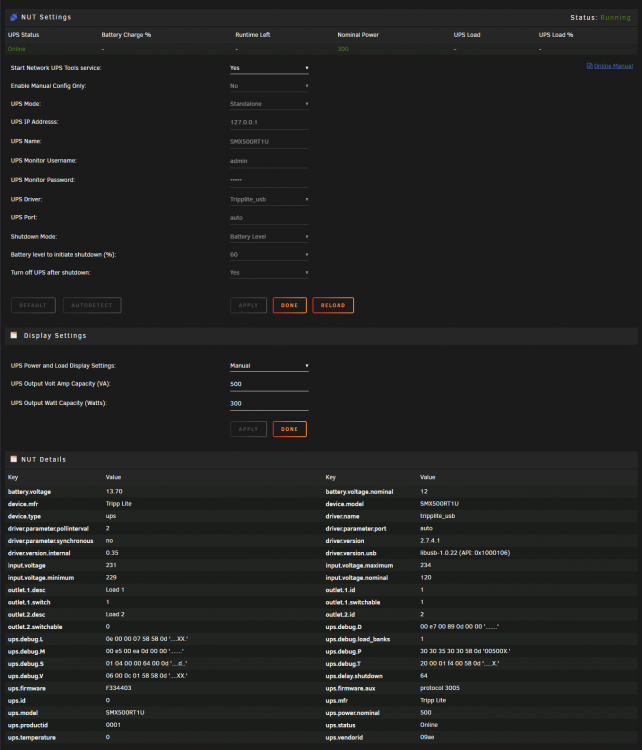Open Battery level to initiate shutdown dropdown
642x750 pixels.
click(269, 254)
